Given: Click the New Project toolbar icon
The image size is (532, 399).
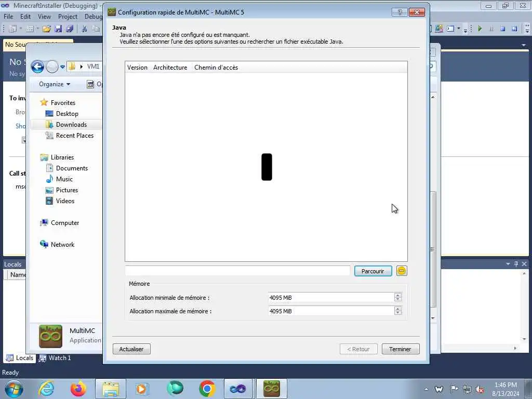Looking at the screenshot, I should [x=12, y=29].
